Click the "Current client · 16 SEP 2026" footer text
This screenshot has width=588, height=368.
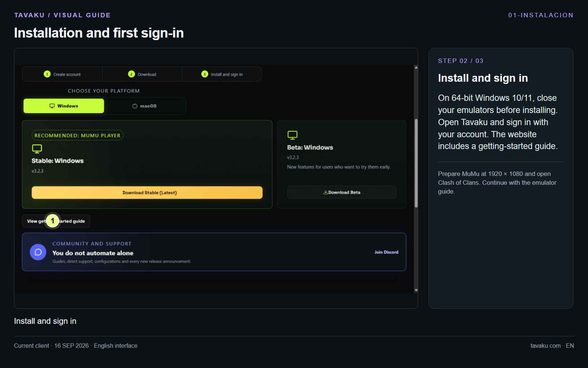tap(76, 346)
